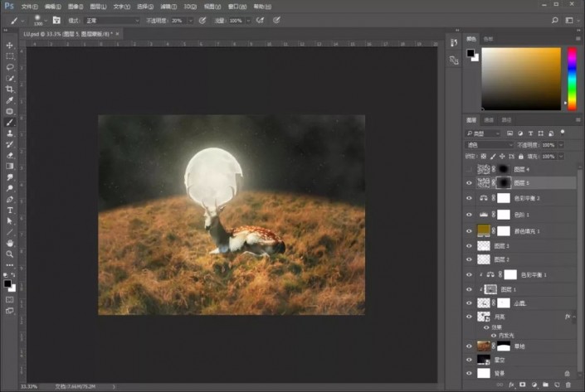585x392 pixels.
Task: Lock image pixels brush icon
Action: [493, 157]
